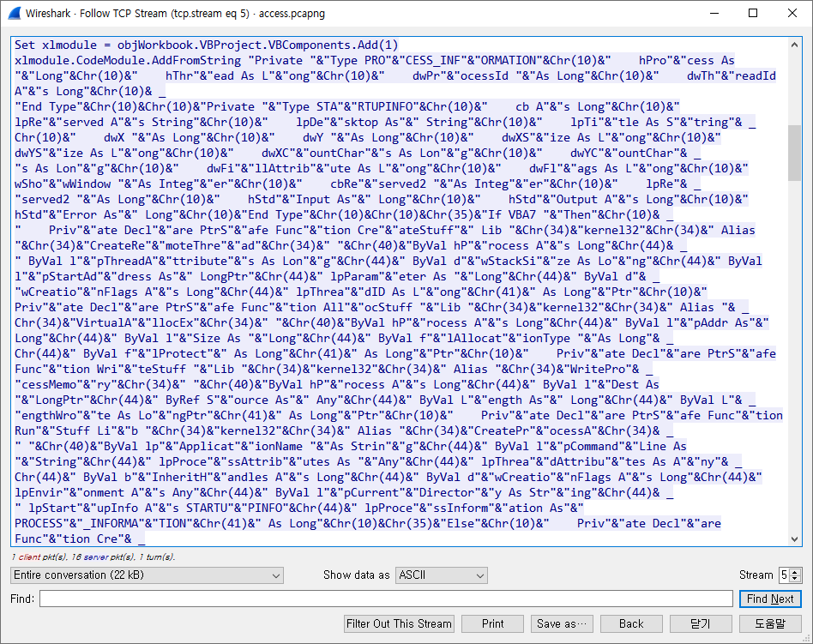Click the Save as… button
813x644 pixels.
coord(562,623)
